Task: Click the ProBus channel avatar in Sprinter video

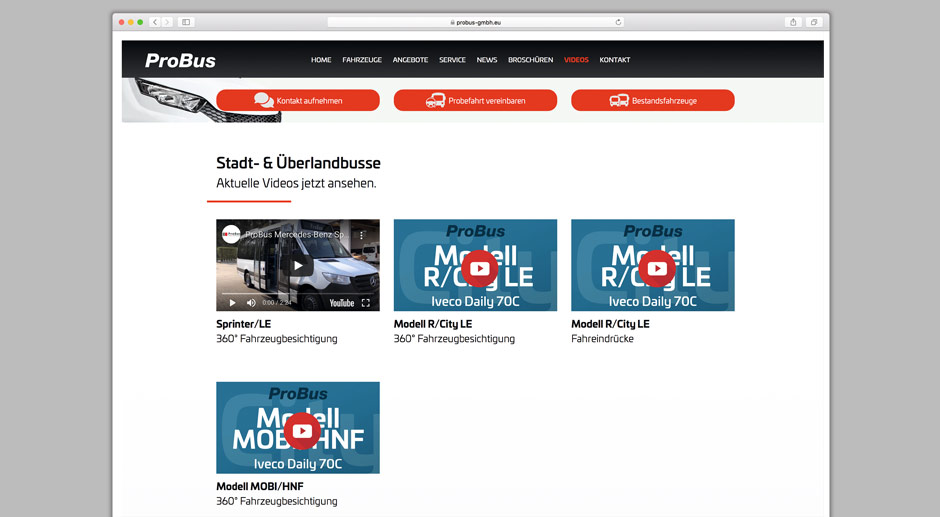Action: coord(231,235)
